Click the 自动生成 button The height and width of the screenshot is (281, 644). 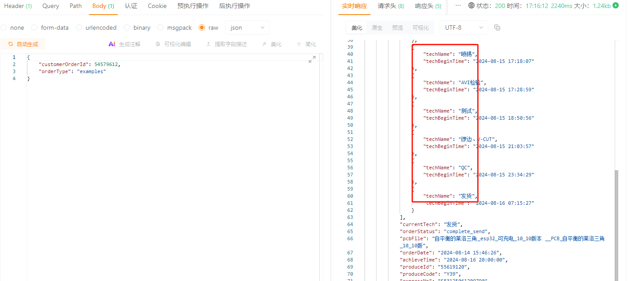click(x=23, y=44)
